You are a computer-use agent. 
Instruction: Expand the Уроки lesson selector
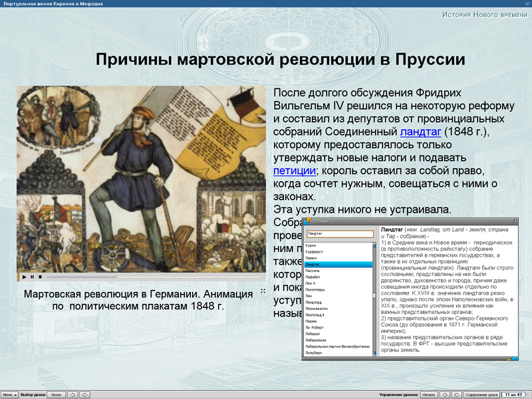[x=57, y=394]
